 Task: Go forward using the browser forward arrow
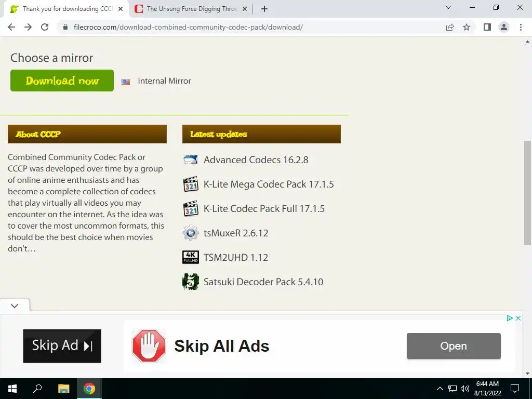[x=28, y=27]
